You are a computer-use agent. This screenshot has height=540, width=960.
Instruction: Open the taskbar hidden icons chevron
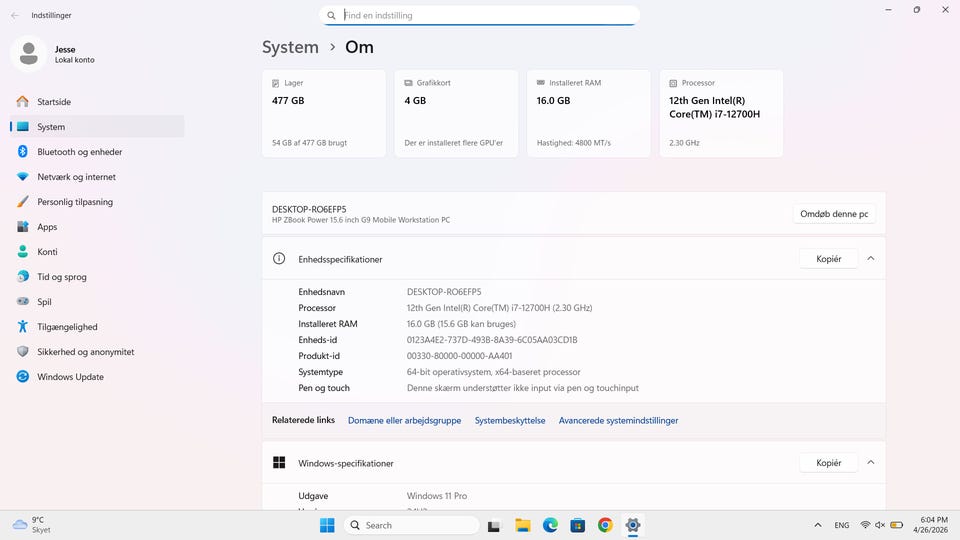click(x=817, y=525)
